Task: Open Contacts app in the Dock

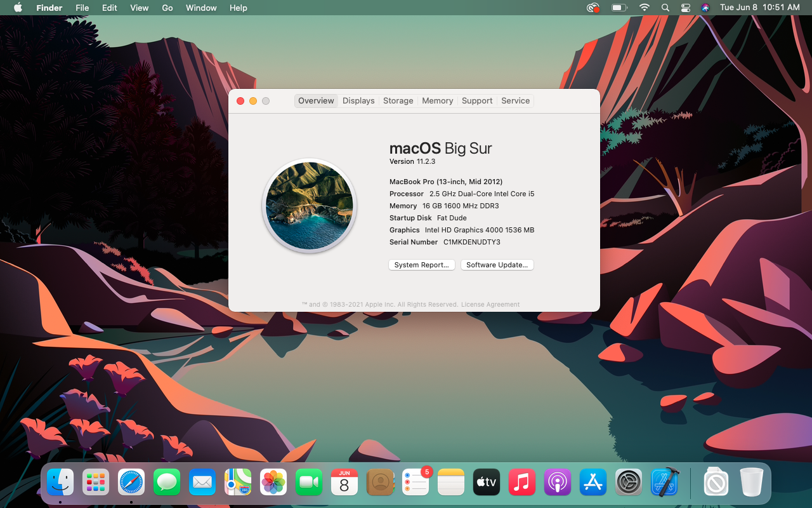Action: pyautogui.click(x=380, y=483)
